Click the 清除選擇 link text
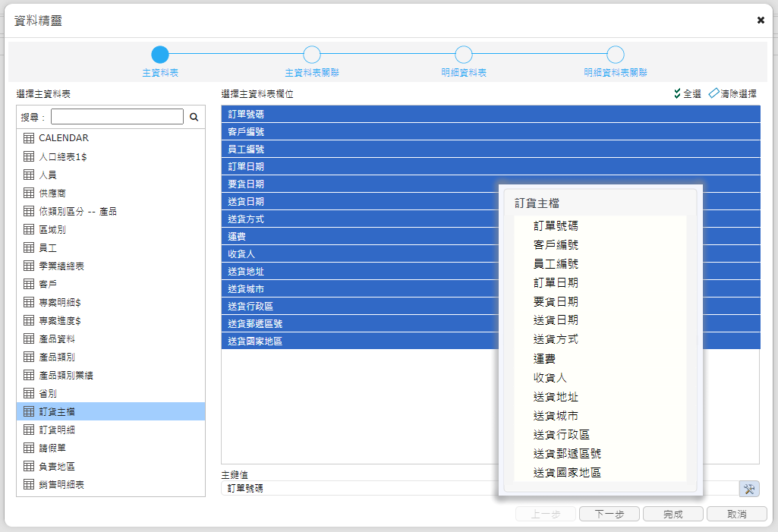Image resolution: width=778 pixels, height=532 pixels. (739, 94)
